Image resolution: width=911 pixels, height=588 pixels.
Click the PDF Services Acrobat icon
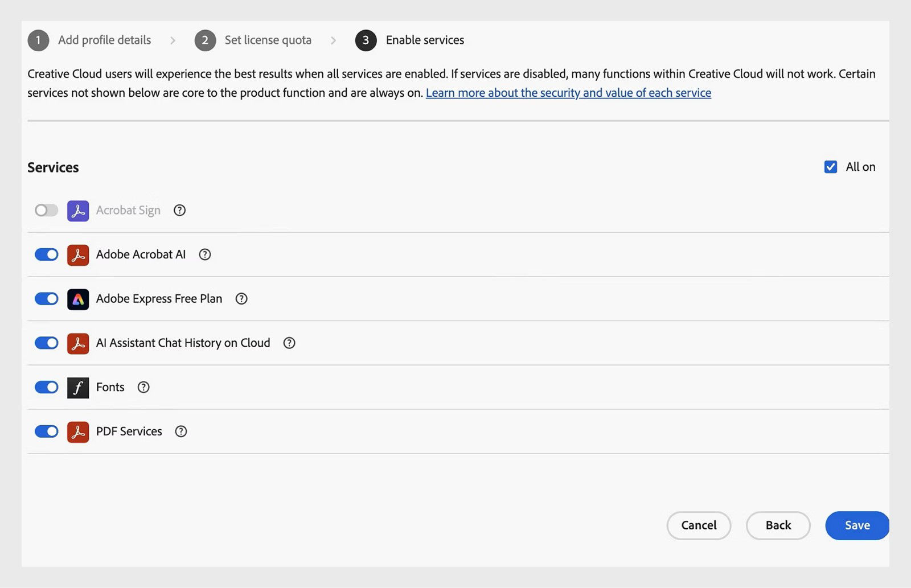click(x=78, y=431)
